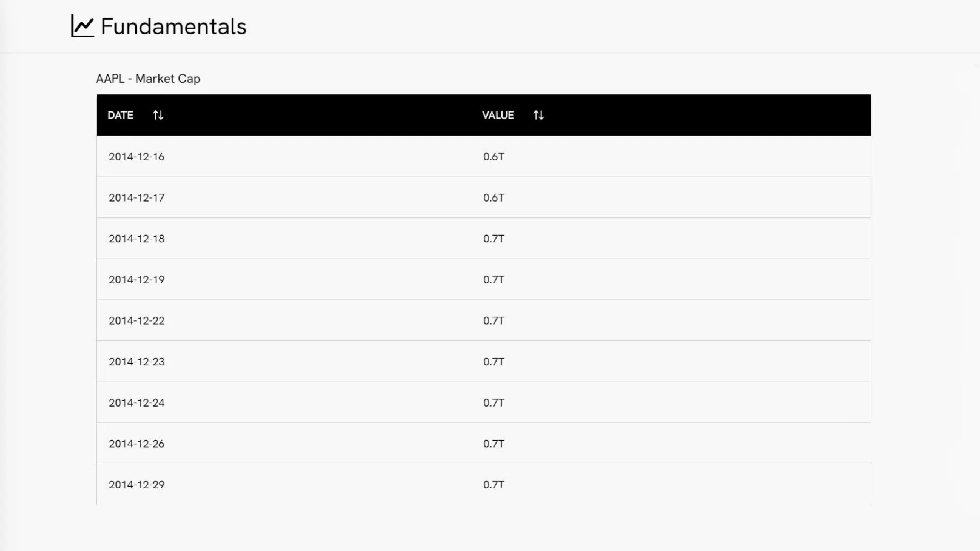The height and width of the screenshot is (551, 980).
Task: Open the Fundamentals page title
Action: tap(174, 27)
